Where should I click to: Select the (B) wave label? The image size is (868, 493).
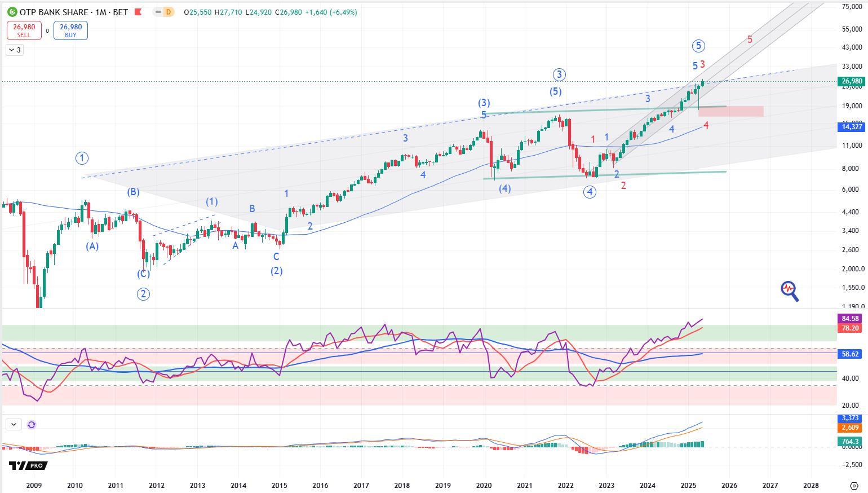pos(133,192)
